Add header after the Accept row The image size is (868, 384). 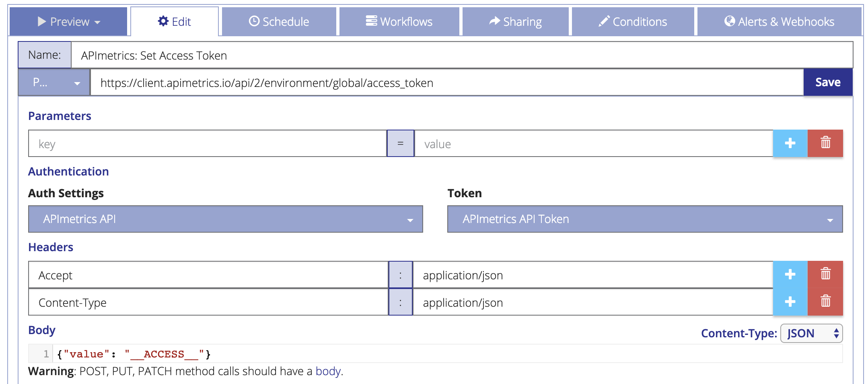point(790,275)
